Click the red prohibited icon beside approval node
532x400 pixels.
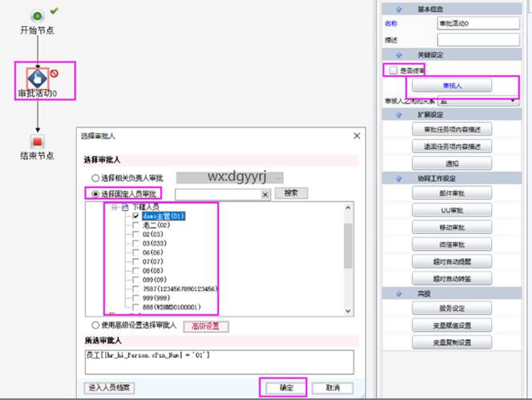tap(56, 72)
